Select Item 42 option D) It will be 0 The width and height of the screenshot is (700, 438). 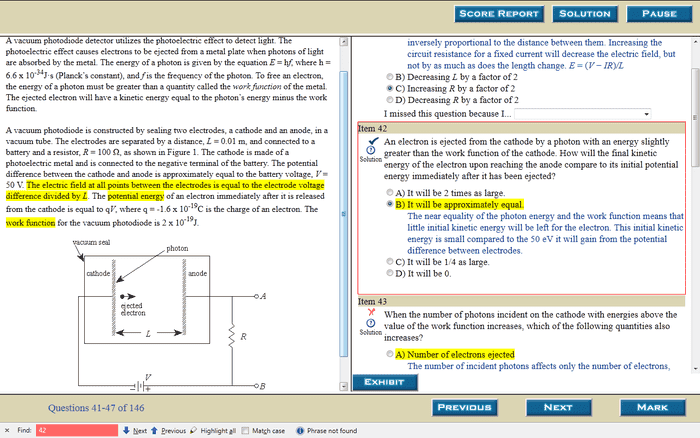[390, 273]
